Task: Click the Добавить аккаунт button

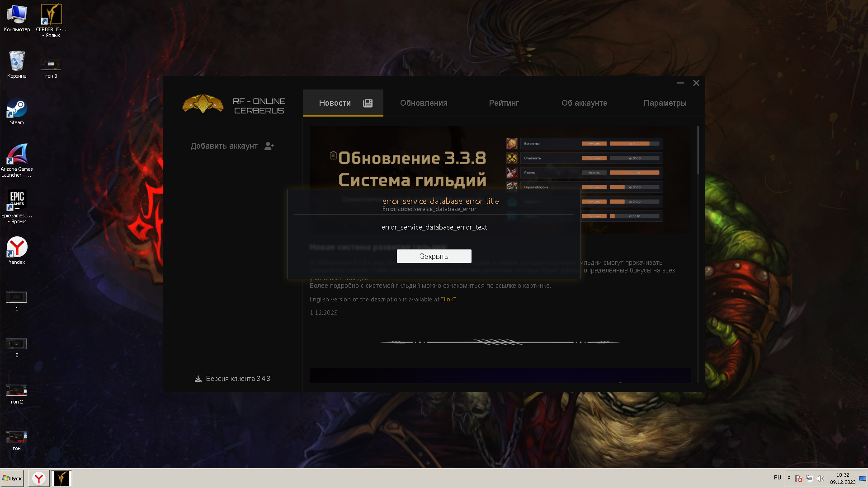Action: (232, 146)
